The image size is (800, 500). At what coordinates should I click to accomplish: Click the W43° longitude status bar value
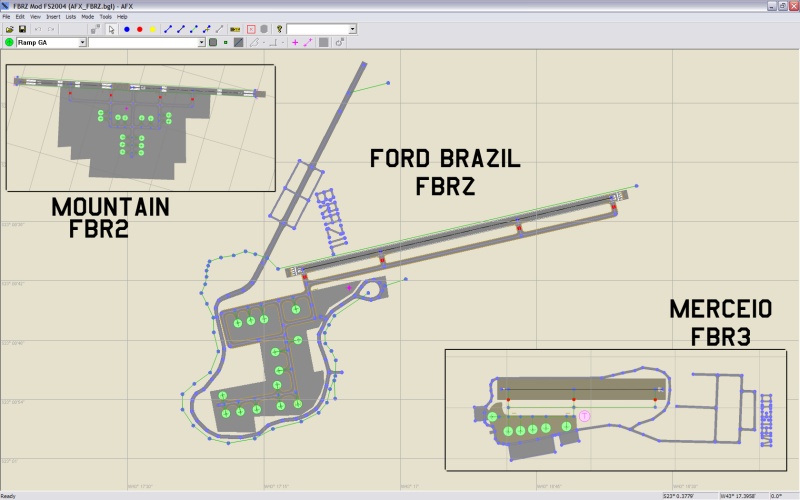(737, 496)
